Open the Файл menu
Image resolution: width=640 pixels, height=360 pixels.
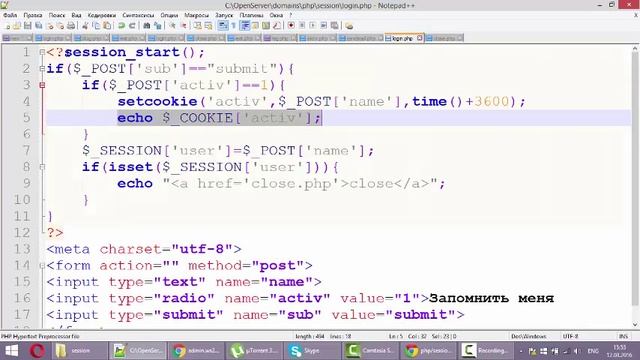tap(10, 15)
